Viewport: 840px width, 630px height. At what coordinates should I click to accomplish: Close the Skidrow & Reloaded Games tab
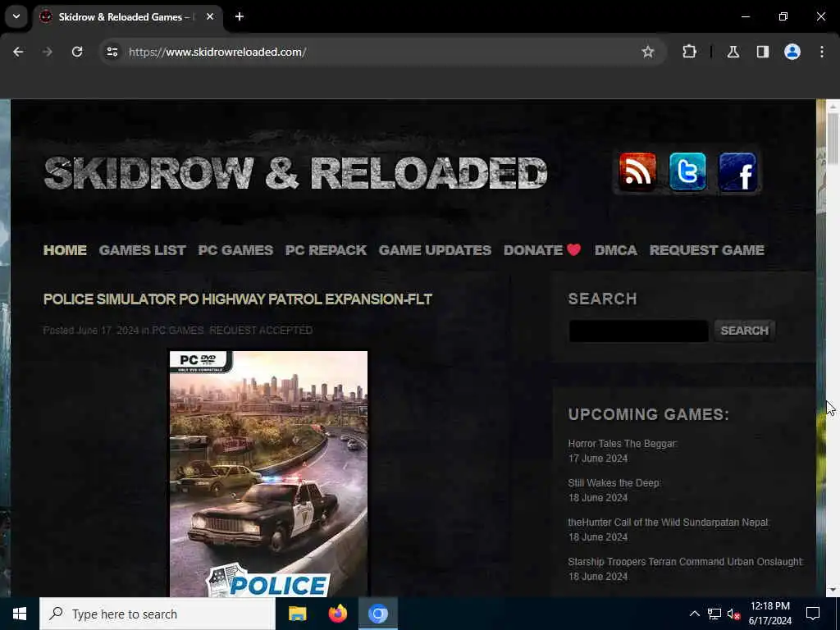[x=210, y=16]
